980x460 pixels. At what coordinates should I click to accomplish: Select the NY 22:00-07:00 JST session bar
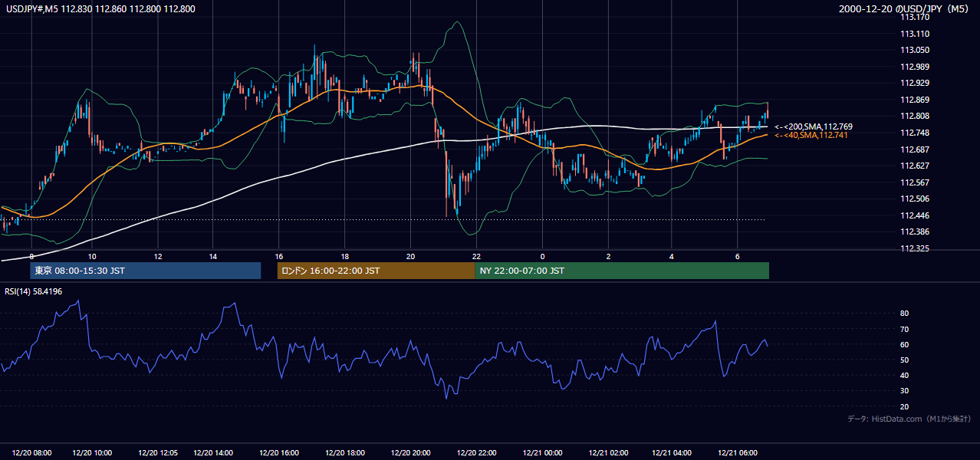[622, 271]
